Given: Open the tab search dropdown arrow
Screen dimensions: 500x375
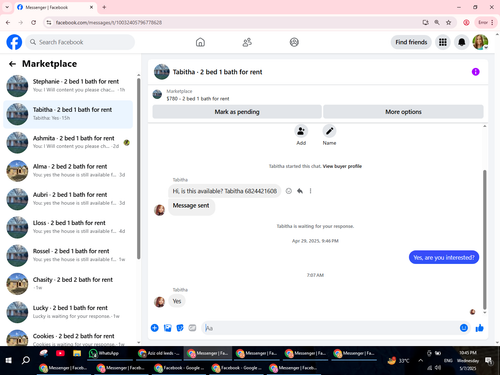Looking at the screenshot, I should [7, 7].
